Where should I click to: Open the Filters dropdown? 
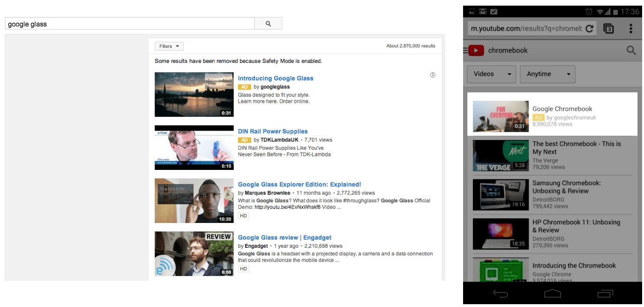[x=169, y=46]
